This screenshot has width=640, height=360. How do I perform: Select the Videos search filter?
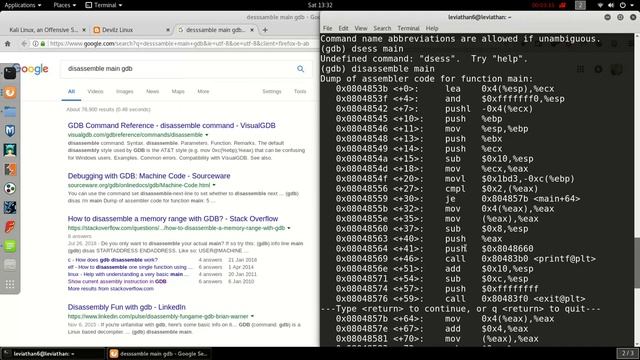coord(95,91)
